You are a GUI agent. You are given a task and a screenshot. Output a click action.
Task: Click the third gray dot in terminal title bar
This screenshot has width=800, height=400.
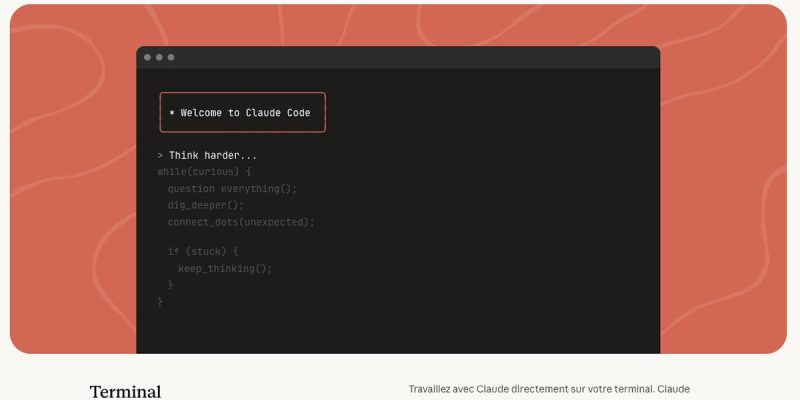click(171, 57)
